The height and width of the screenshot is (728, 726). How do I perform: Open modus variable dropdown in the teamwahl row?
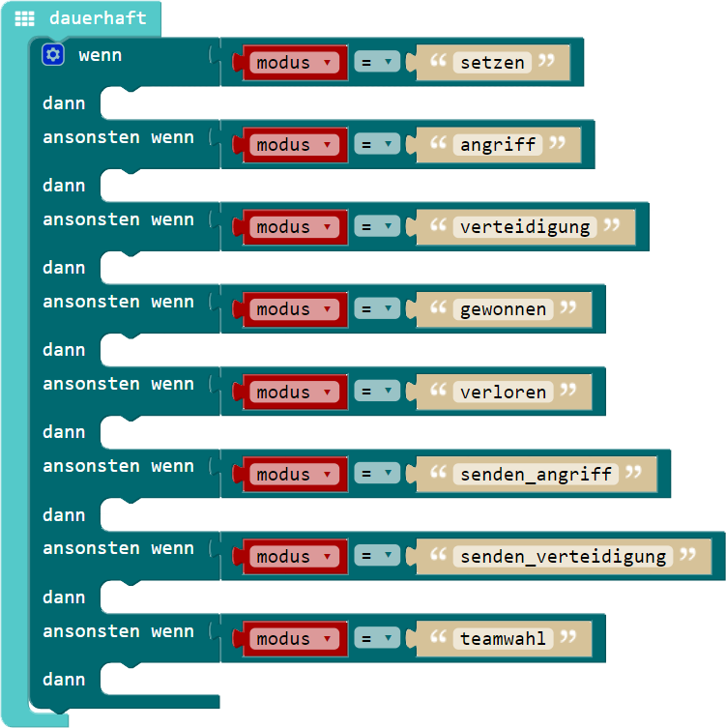[x=293, y=639]
